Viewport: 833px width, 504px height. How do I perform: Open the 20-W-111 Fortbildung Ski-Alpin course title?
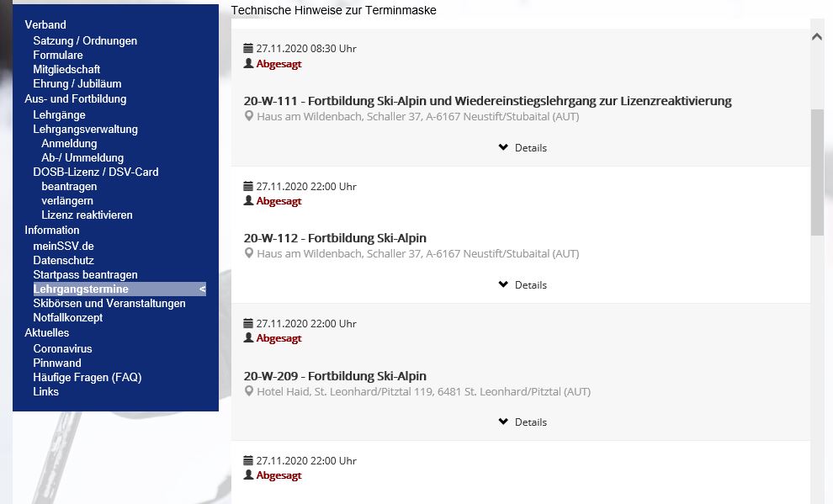click(487, 101)
